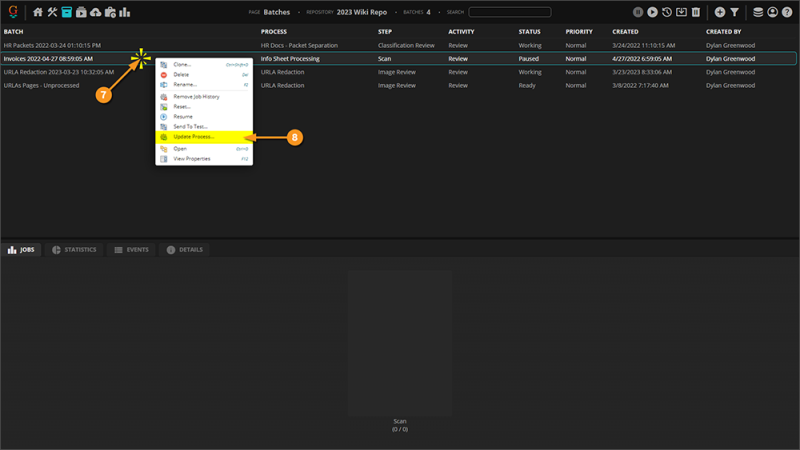800x450 pixels.
Task: Click the Grooper logo icon
Action: click(x=13, y=11)
